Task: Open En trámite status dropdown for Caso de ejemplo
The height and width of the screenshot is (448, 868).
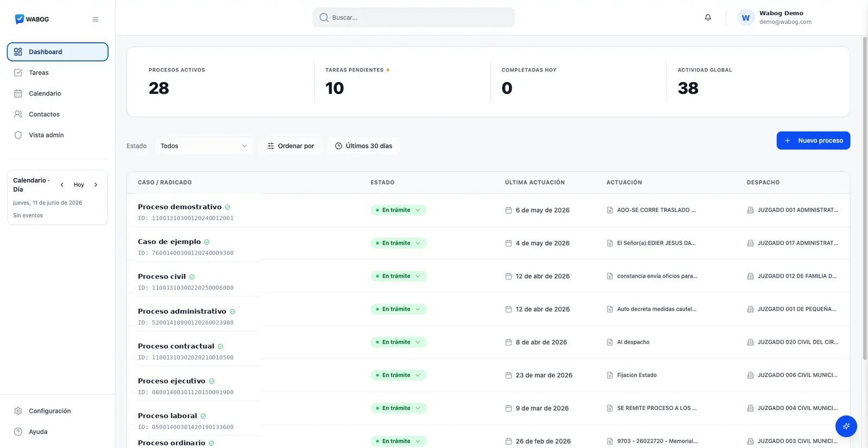Action: 399,243
